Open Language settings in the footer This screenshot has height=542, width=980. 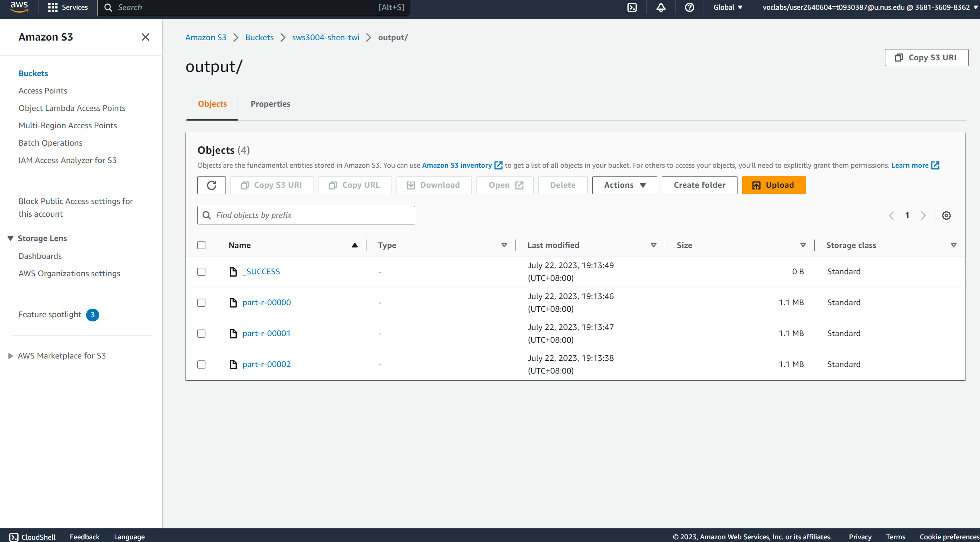point(129,537)
